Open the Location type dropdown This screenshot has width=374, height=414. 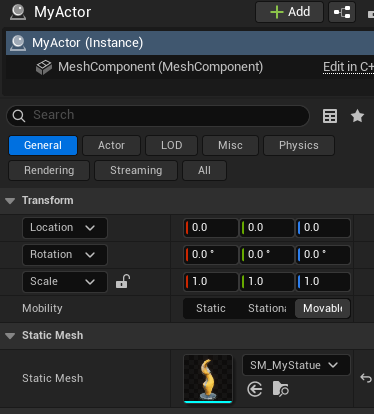pyautogui.click(x=65, y=228)
